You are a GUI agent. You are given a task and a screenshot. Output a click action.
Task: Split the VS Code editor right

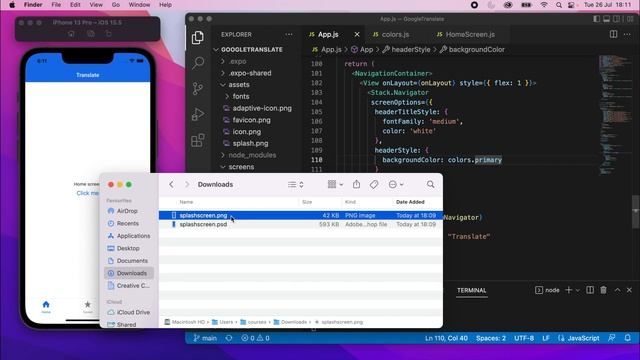pos(613,34)
